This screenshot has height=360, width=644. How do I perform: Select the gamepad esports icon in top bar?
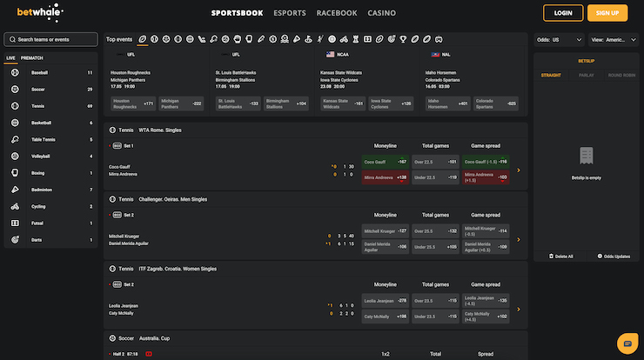[x=439, y=39]
